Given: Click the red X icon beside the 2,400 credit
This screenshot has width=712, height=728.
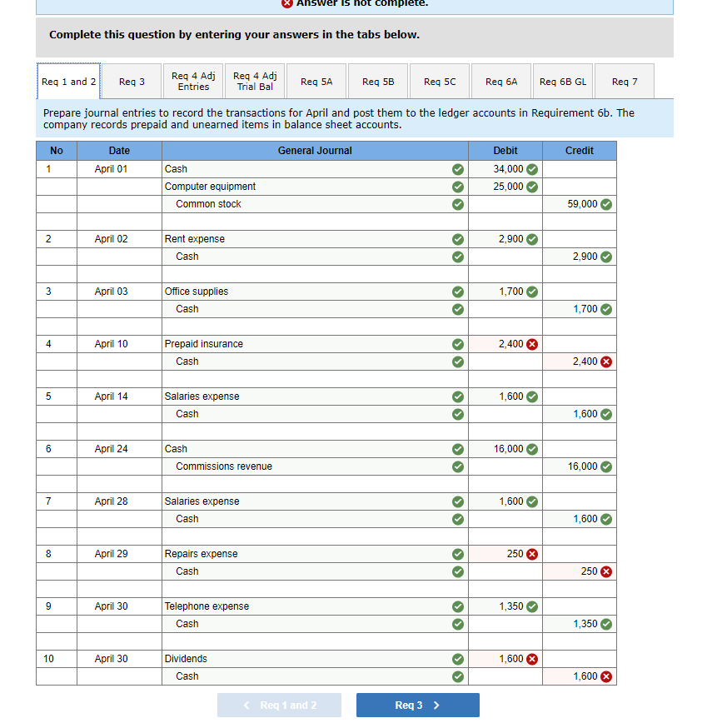Looking at the screenshot, I should coord(606,362).
